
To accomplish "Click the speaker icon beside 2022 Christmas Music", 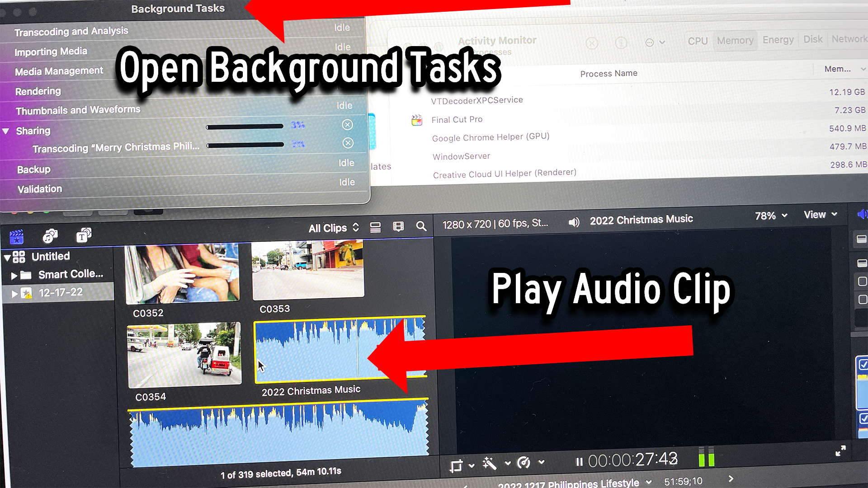I will [574, 222].
